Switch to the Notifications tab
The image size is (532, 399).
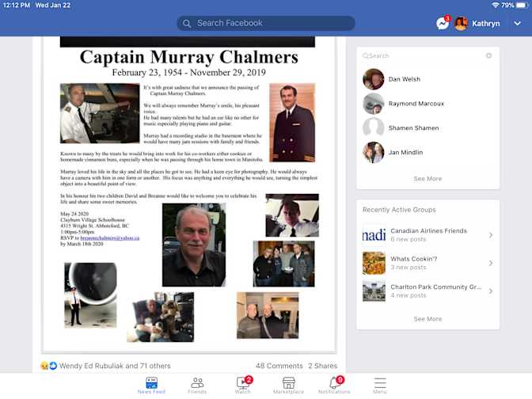334,386
